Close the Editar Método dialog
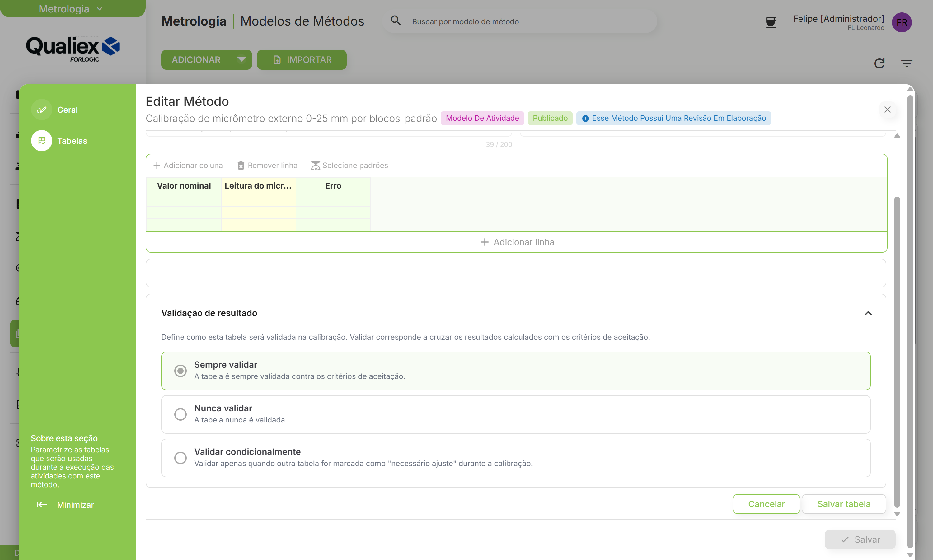This screenshot has height=560, width=933. coord(887,110)
